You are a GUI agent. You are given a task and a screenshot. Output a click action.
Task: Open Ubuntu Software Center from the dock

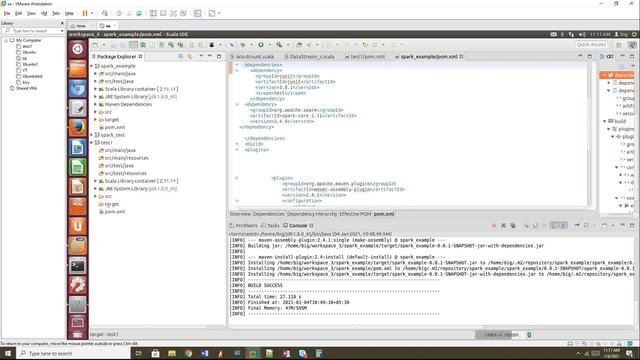pyautogui.click(x=78, y=206)
